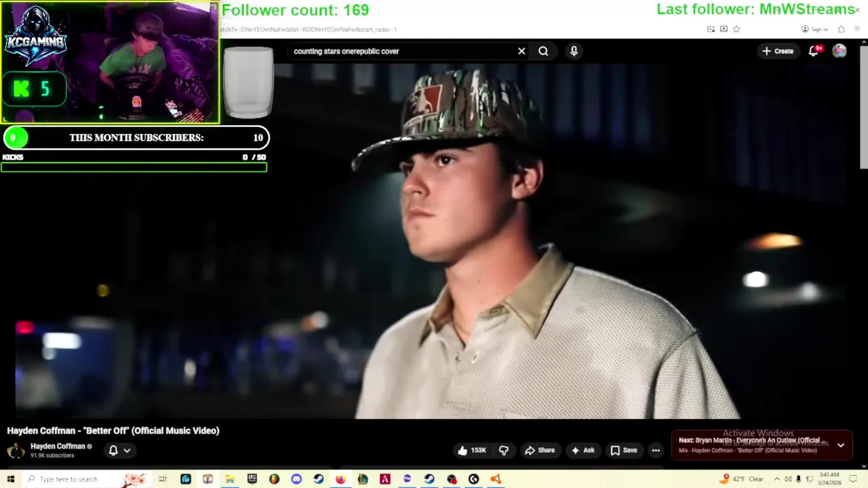
Task: Open YouTube notifications bell
Action: [814, 51]
